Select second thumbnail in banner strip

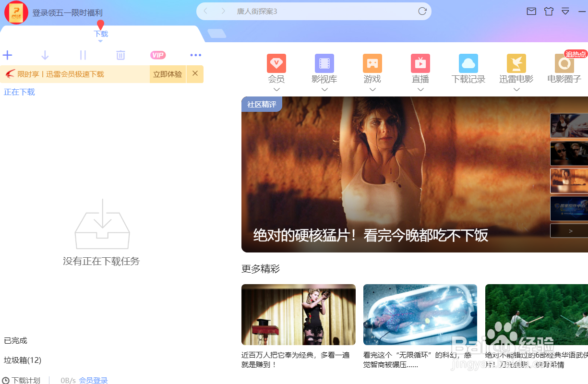pos(569,153)
